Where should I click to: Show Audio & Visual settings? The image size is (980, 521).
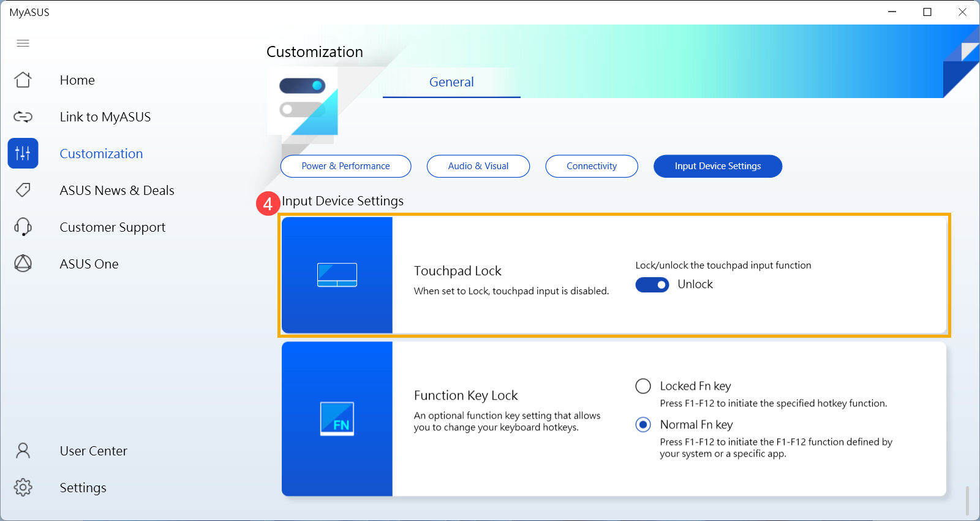[478, 166]
